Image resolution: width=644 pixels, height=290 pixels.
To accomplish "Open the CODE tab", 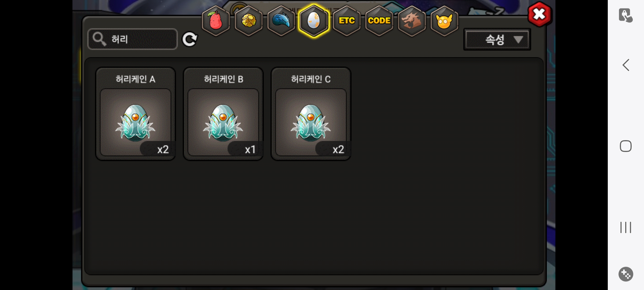I will [379, 21].
